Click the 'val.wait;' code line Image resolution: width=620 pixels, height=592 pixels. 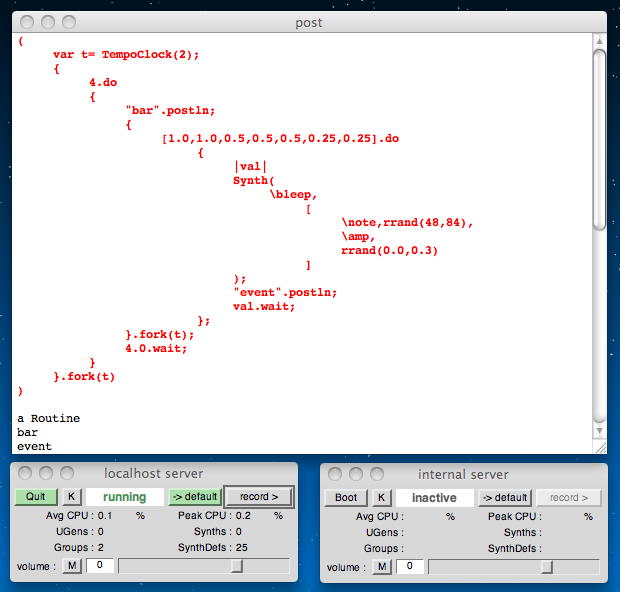coord(264,306)
